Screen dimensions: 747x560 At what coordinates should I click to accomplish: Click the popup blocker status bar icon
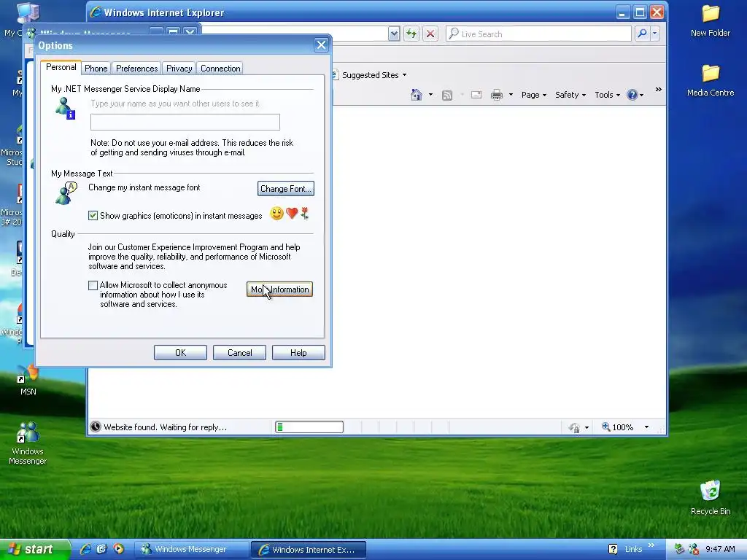point(574,427)
